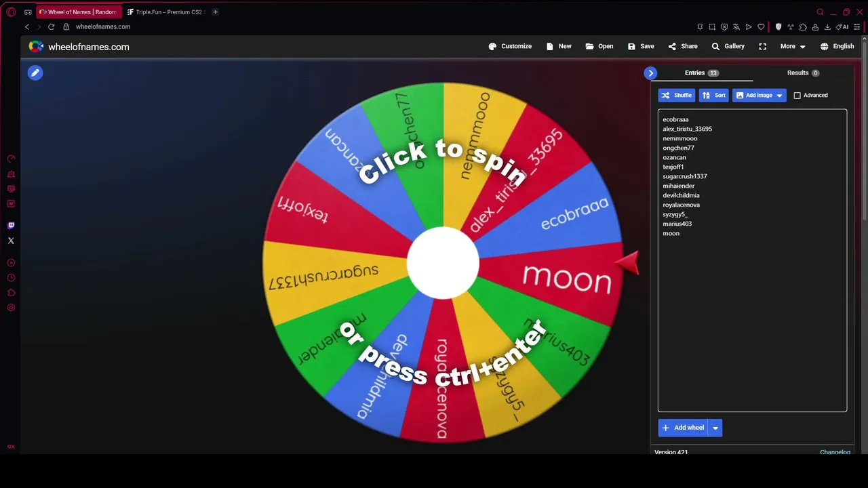
Task: Open the Gallery search
Action: pyautogui.click(x=728, y=46)
